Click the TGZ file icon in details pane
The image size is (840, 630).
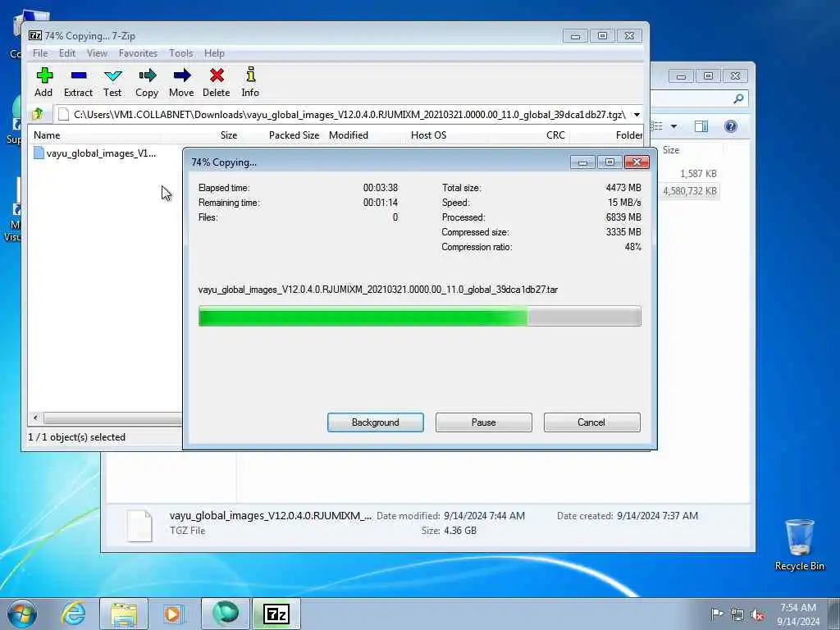point(139,526)
